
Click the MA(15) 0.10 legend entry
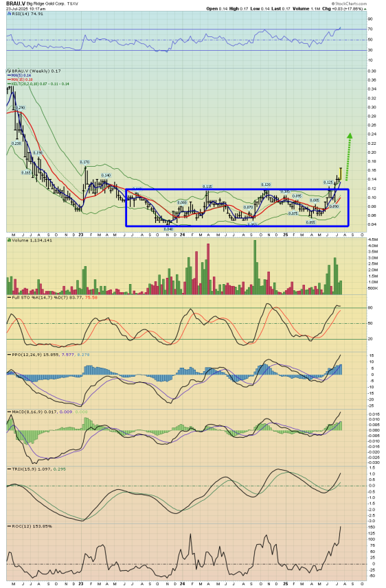tap(22, 80)
